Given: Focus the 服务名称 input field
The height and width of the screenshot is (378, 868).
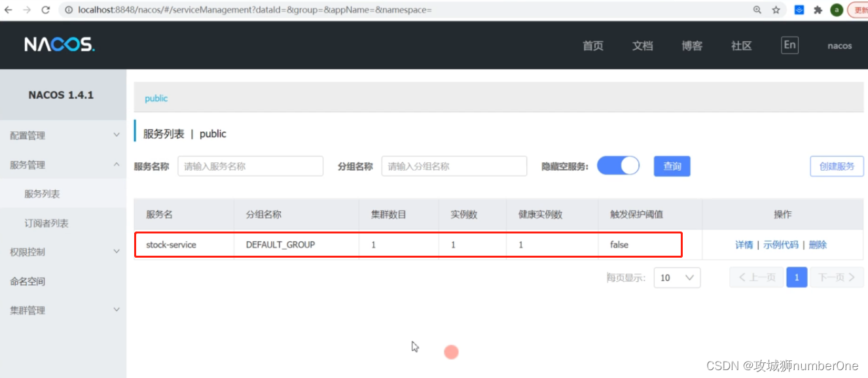Looking at the screenshot, I should coord(251,166).
